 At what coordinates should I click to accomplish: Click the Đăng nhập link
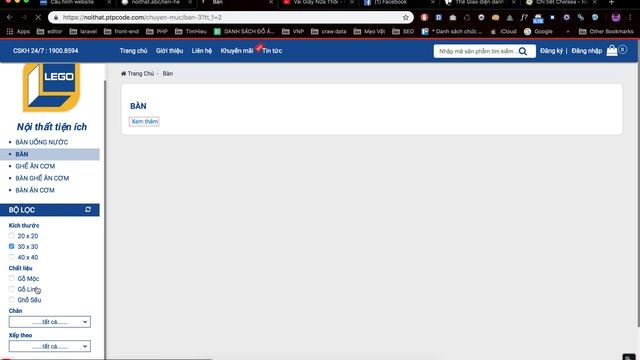coord(587,51)
